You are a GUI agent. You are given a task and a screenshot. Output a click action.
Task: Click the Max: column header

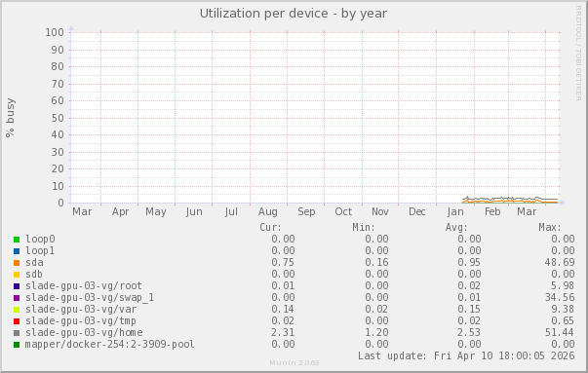click(x=550, y=227)
